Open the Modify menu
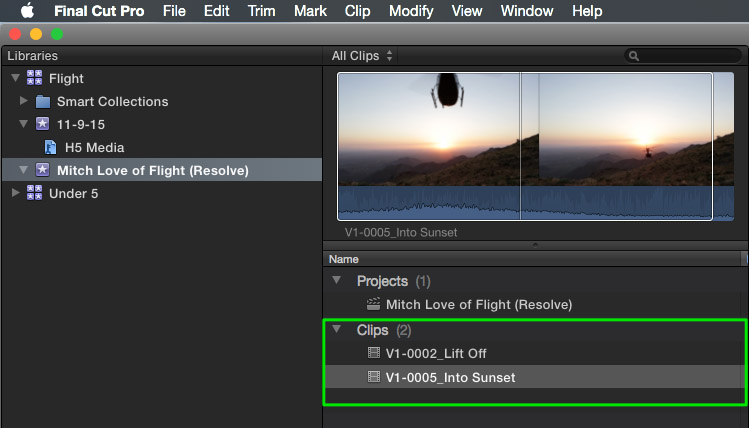 pyautogui.click(x=411, y=11)
